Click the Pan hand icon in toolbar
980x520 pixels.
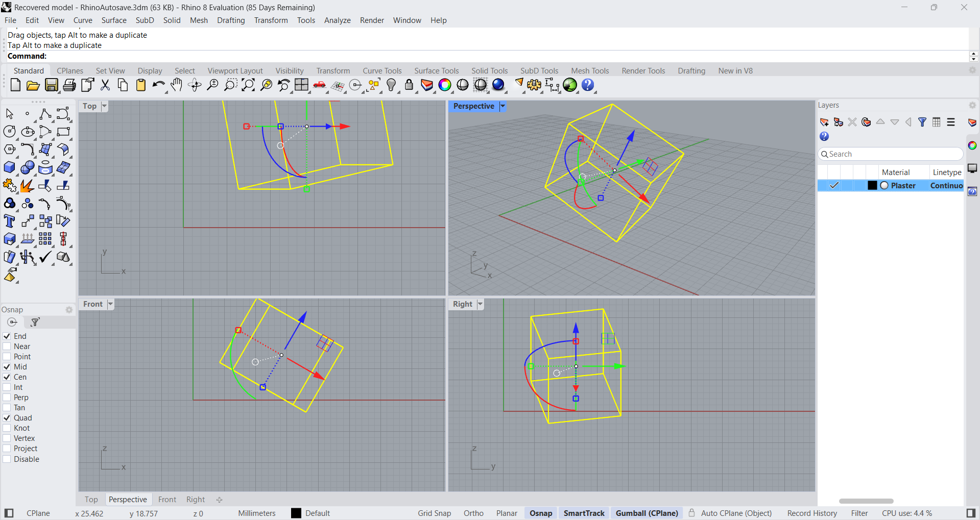(177, 85)
